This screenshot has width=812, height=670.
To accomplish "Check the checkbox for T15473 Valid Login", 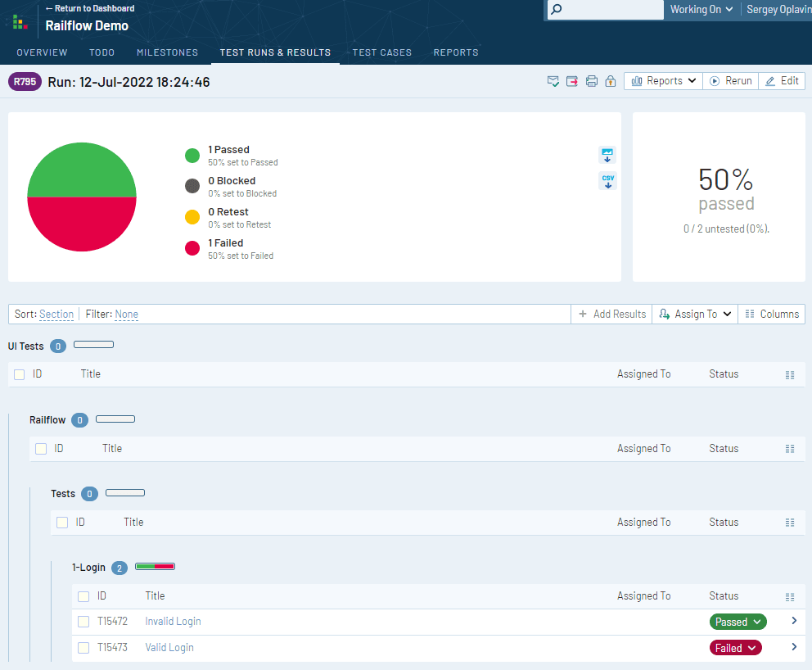I will click(83, 647).
